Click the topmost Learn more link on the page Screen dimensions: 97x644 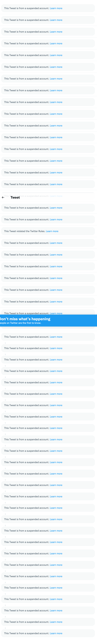tap(56, 8)
